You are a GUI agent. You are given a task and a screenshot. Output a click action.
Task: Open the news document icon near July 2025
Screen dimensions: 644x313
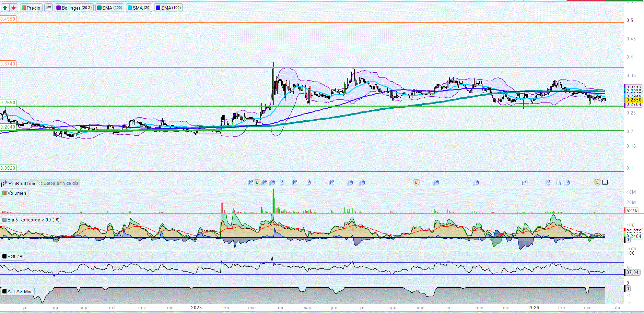click(x=362, y=182)
